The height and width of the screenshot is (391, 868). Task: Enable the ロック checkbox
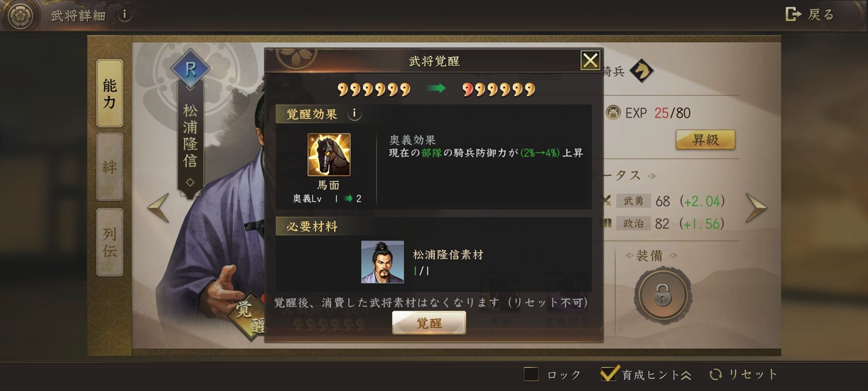pyautogui.click(x=531, y=374)
